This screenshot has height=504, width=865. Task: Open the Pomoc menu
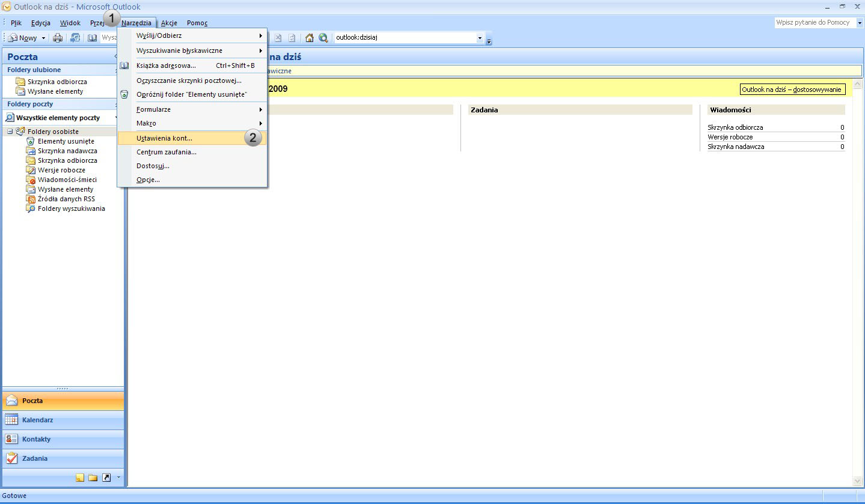tap(197, 23)
